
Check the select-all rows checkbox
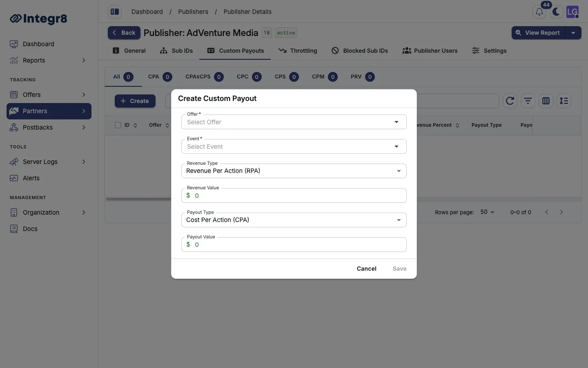coord(118,125)
